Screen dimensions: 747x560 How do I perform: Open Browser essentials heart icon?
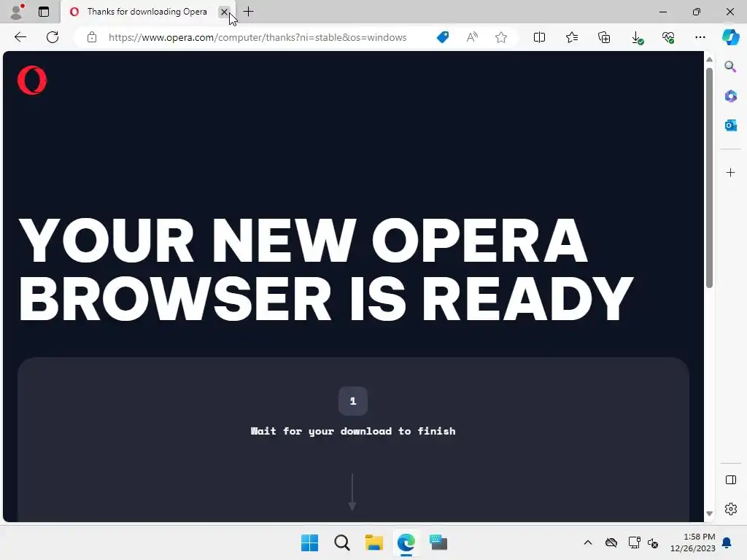(668, 37)
